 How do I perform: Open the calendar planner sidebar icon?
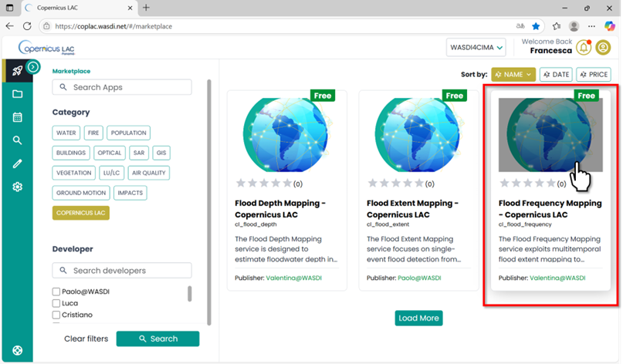coord(17,117)
